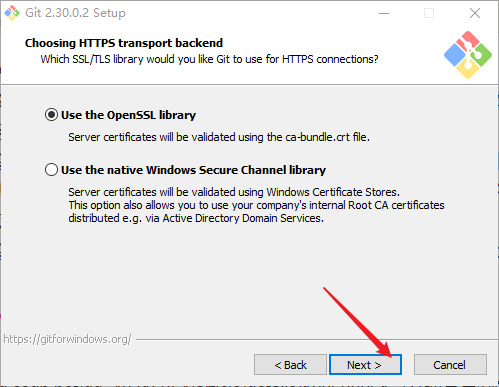Screen dimensions: 499x387
Task: Click the "Choosing HTTPS transport backend" heading
Action: (124, 43)
